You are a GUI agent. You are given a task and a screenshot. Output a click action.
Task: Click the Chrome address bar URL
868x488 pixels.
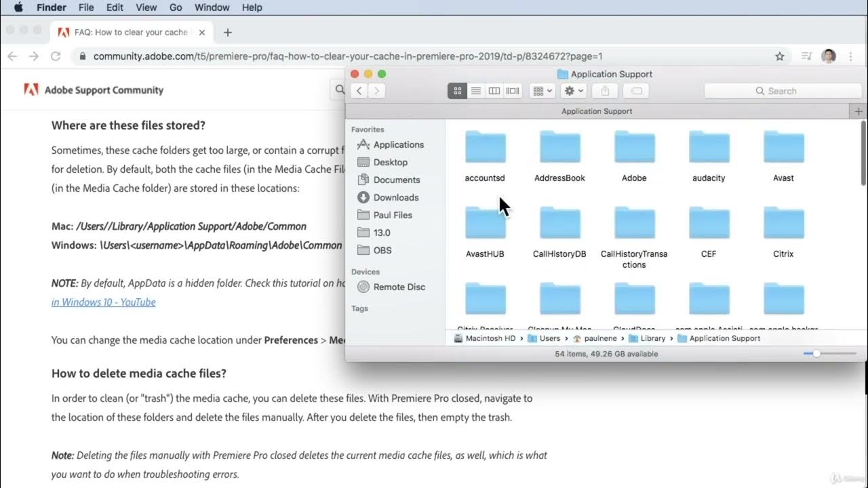pos(348,56)
